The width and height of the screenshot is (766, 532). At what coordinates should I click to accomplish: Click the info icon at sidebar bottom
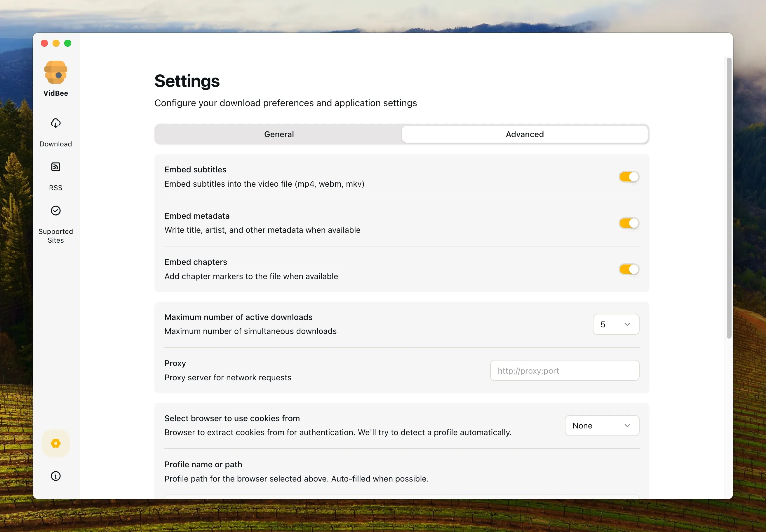[x=55, y=476]
